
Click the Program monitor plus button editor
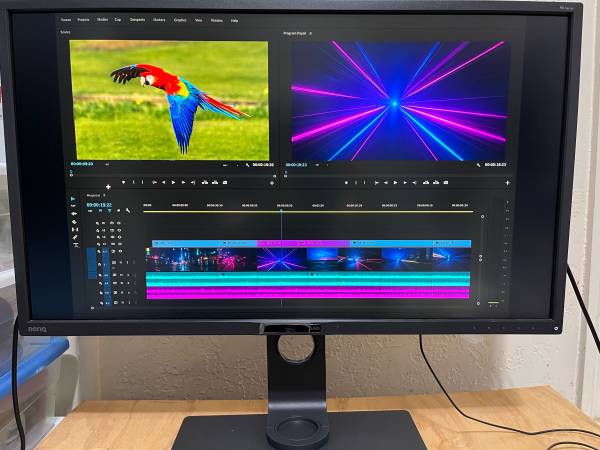tap(507, 183)
